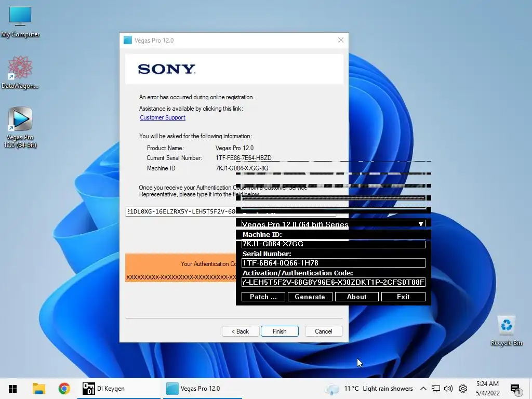The width and height of the screenshot is (532, 399).
Task: Open the Recycle Bin
Action: coord(506,331)
